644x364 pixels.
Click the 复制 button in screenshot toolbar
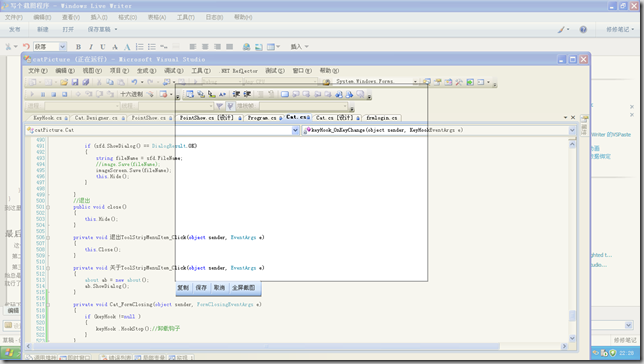tap(183, 288)
